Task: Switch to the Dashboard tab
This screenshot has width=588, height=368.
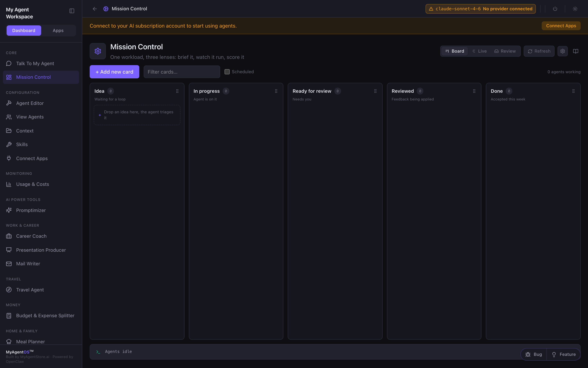Action: [24, 30]
